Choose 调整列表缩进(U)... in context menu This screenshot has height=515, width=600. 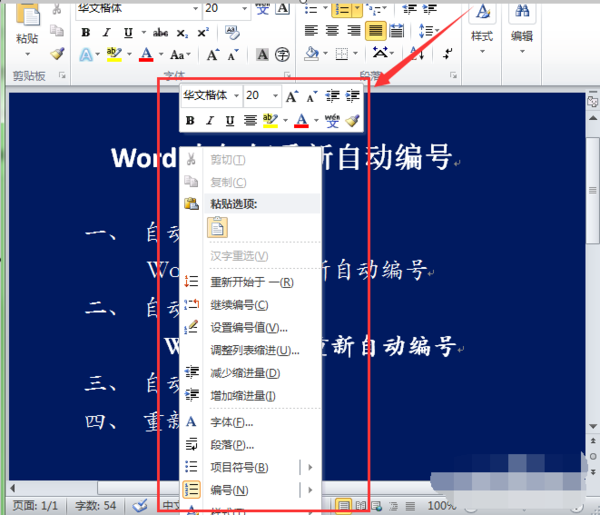click(x=250, y=350)
